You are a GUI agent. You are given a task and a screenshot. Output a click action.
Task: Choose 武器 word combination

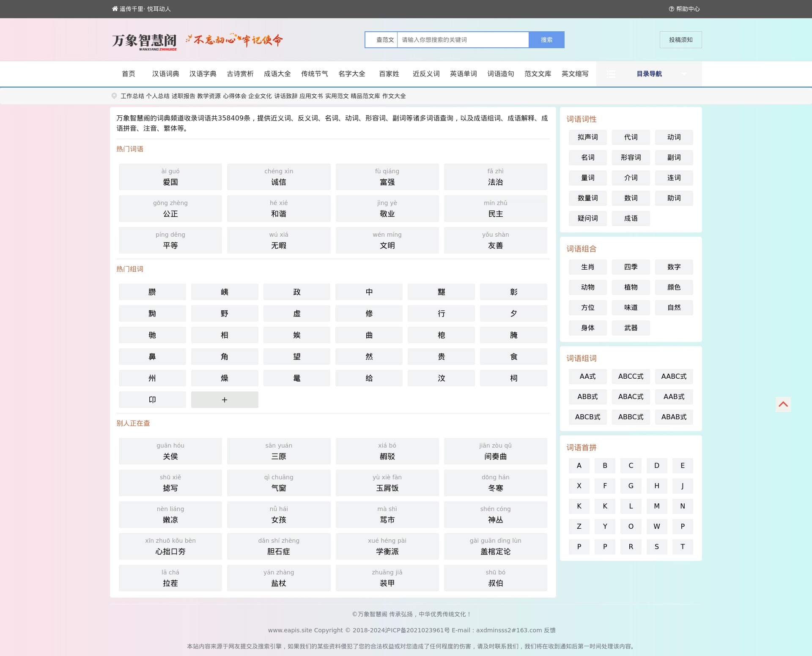[x=631, y=328]
